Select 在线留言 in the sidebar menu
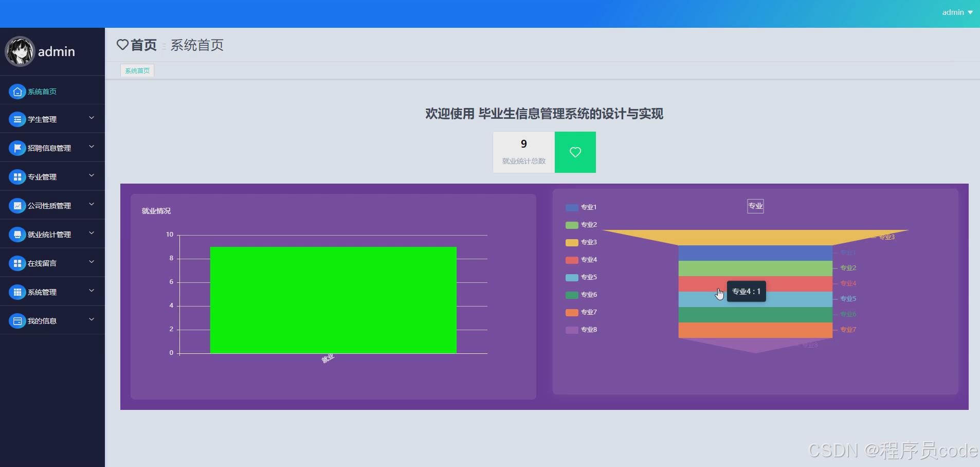 [43, 263]
